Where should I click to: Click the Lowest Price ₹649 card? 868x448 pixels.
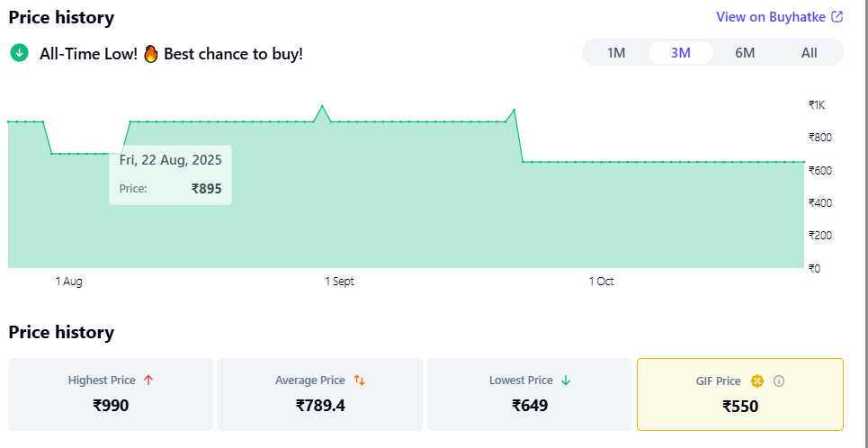coord(530,395)
